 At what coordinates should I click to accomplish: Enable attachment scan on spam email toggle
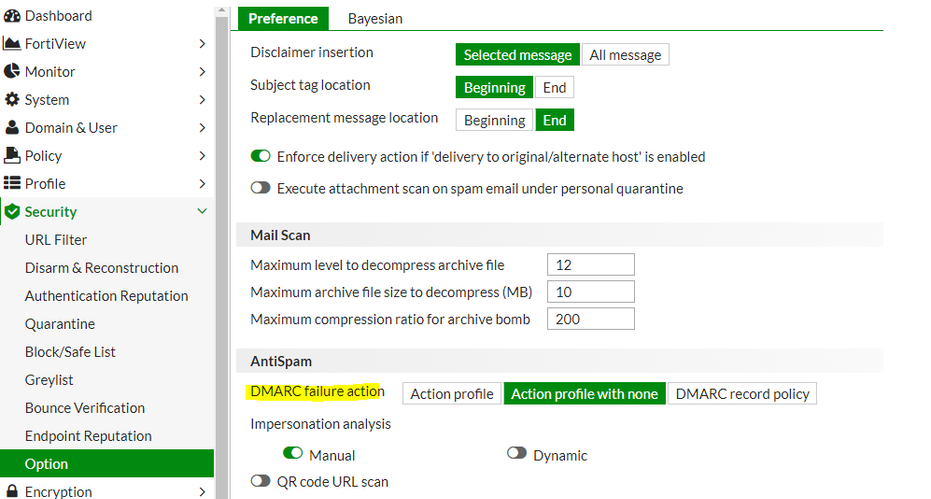tap(261, 188)
